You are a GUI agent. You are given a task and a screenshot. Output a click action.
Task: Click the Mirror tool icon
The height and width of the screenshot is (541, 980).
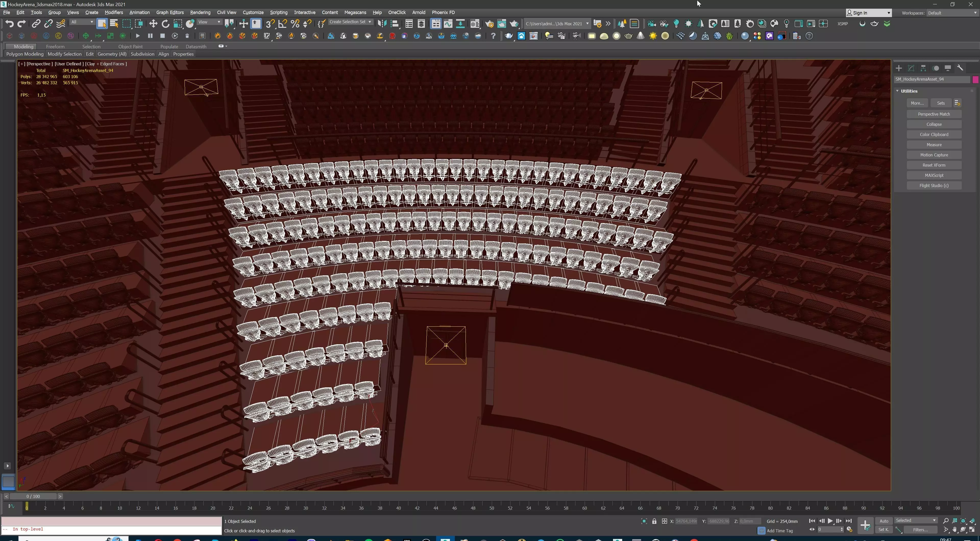point(382,23)
